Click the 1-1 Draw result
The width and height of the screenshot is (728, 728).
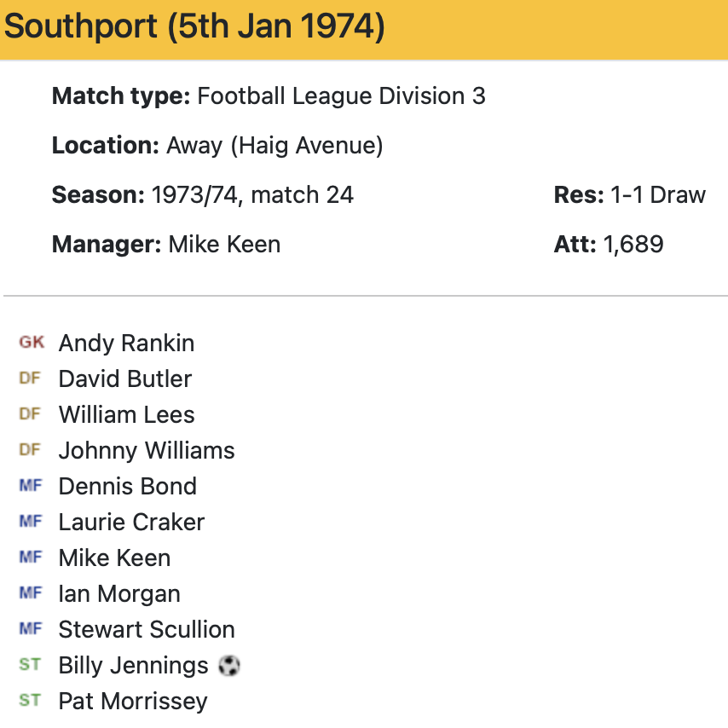coord(658,195)
